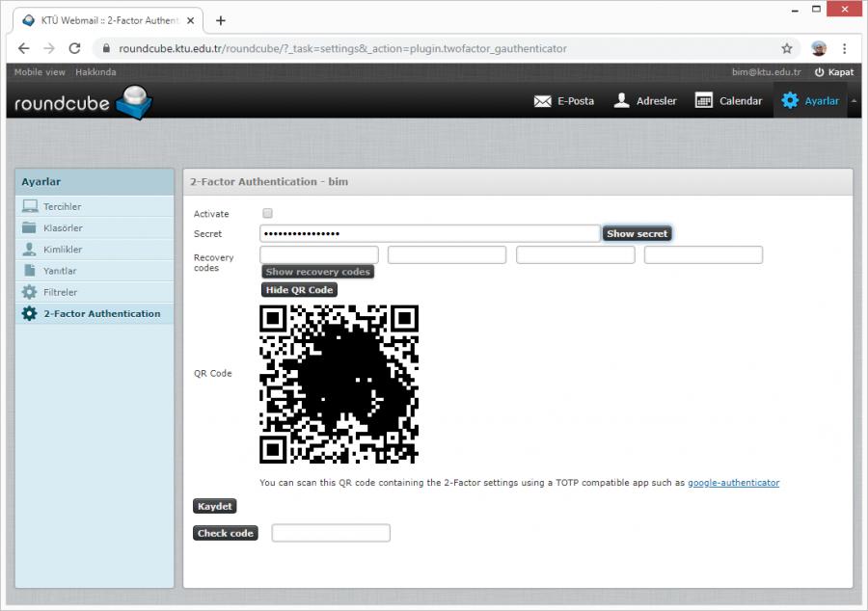The image size is (868, 611).
Task: Click Show recovery codes button
Action: point(317,272)
